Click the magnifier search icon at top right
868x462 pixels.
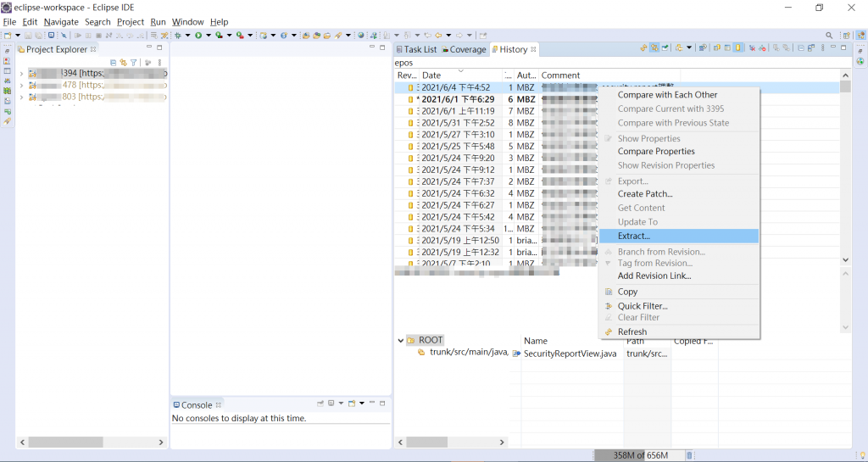pos(829,36)
